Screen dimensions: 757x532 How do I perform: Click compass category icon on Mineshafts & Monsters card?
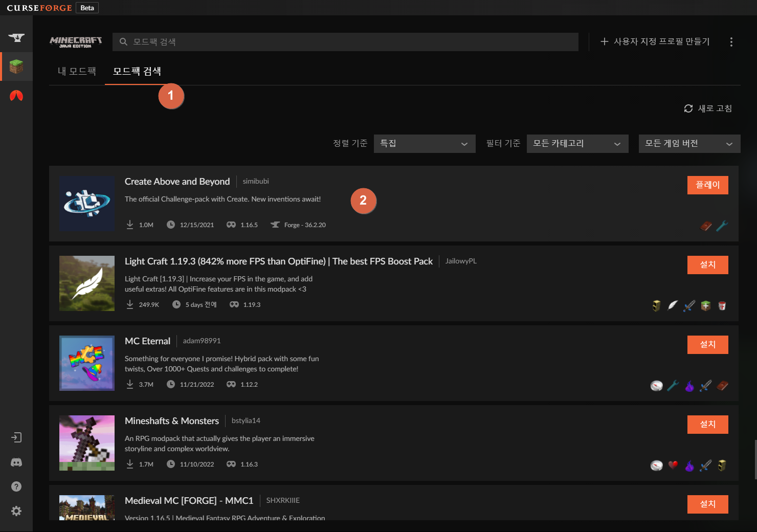[657, 465]
